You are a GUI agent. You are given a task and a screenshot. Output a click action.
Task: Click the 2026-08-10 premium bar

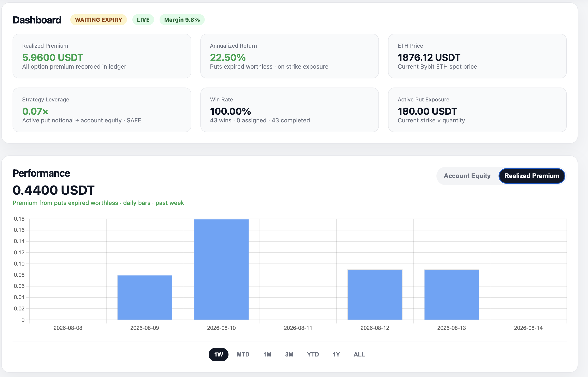(221, 269)
